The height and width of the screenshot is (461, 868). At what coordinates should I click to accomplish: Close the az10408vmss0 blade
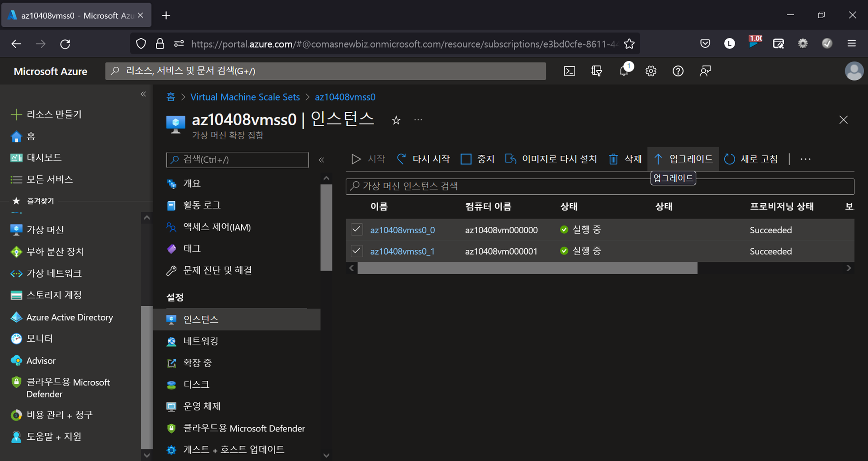(x=843, y=120)
